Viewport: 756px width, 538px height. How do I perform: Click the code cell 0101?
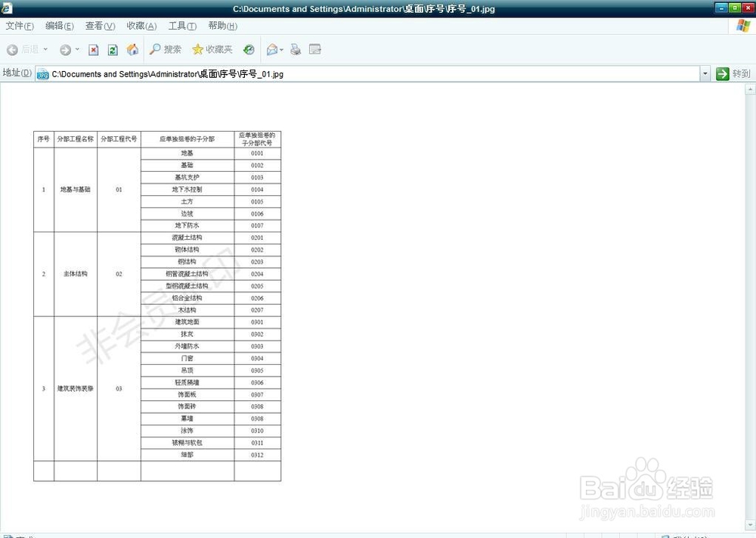[257, 153]
